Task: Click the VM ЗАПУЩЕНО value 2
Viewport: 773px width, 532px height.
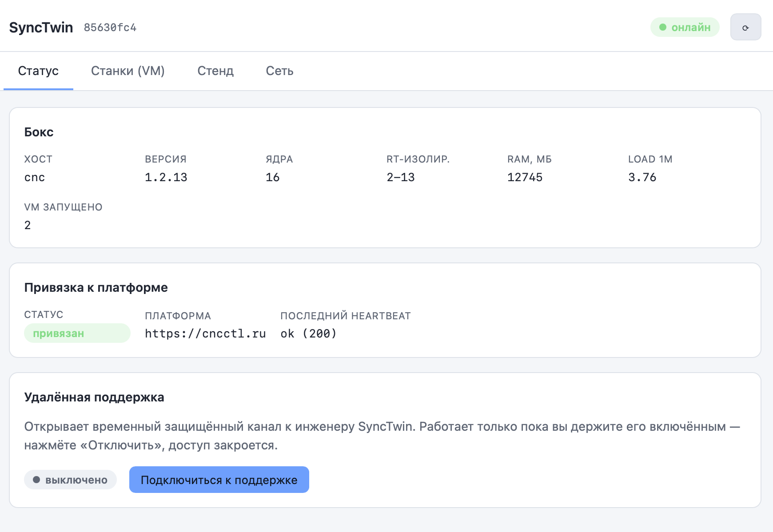Action: [x=28, y=225]
